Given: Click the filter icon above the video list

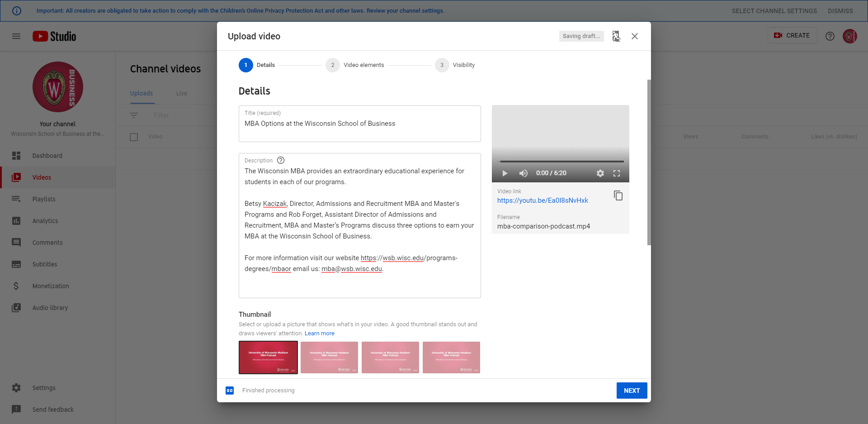Looking at the screenshot, I should 134,115.
